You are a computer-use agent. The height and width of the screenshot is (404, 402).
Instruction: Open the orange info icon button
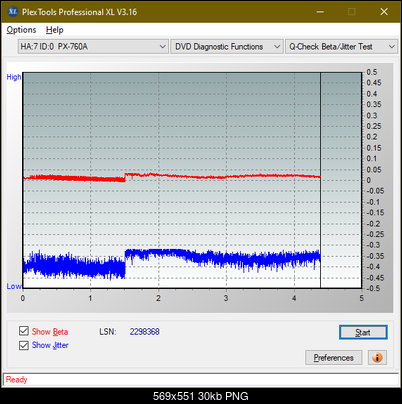377,358
